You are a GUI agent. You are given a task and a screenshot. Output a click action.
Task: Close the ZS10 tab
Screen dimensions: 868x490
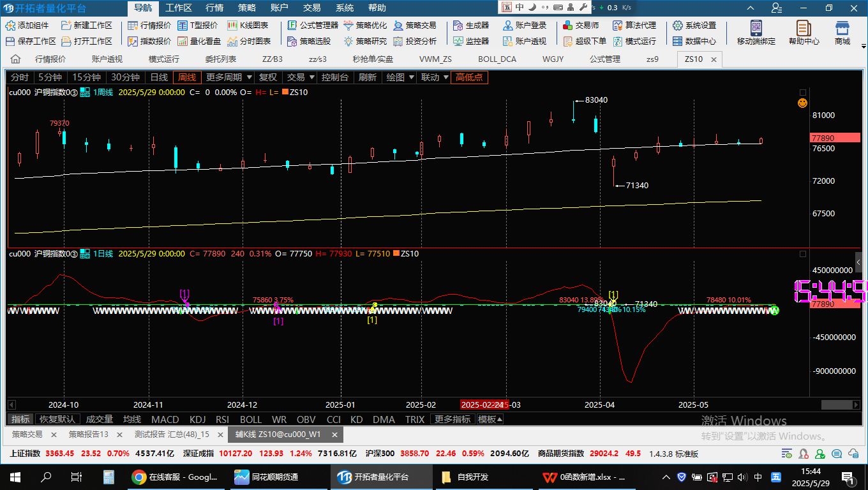click(714, 59)
